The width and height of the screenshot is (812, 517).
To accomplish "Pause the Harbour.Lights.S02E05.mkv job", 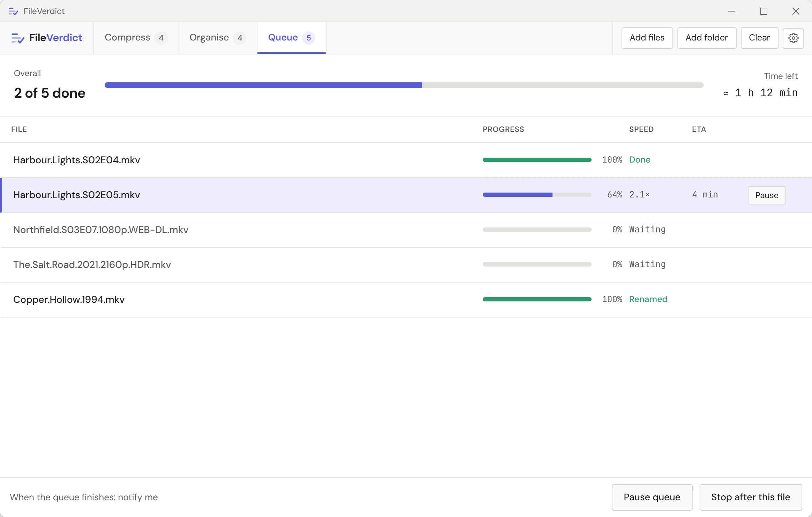I will point(767,195).
